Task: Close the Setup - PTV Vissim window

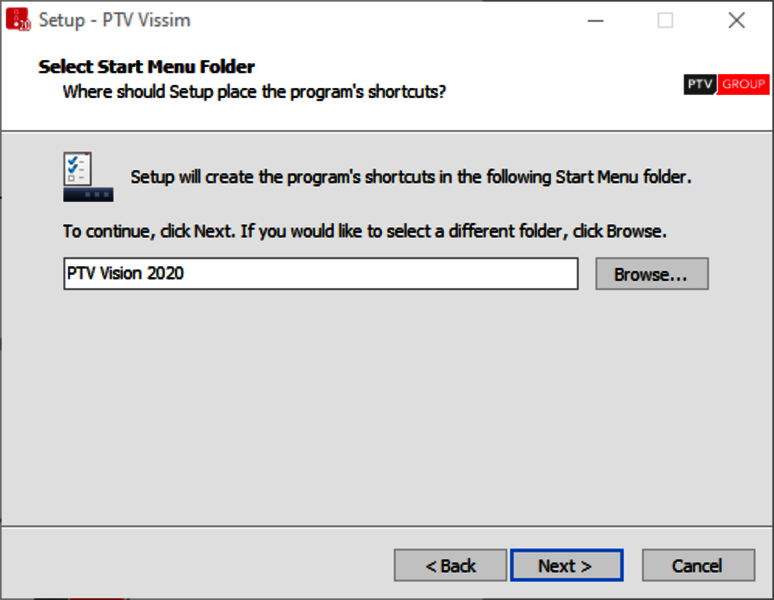Action: [x=736, y=21]
